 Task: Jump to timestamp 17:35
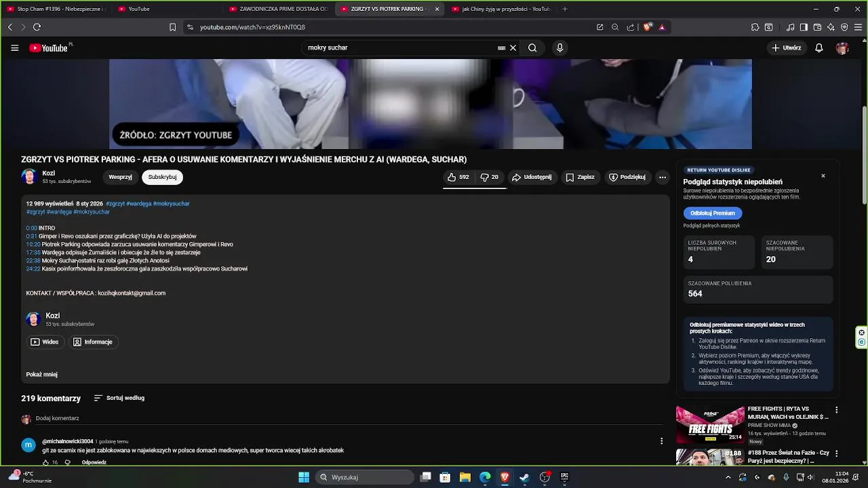pyautogui.click(x=33, y=253)
